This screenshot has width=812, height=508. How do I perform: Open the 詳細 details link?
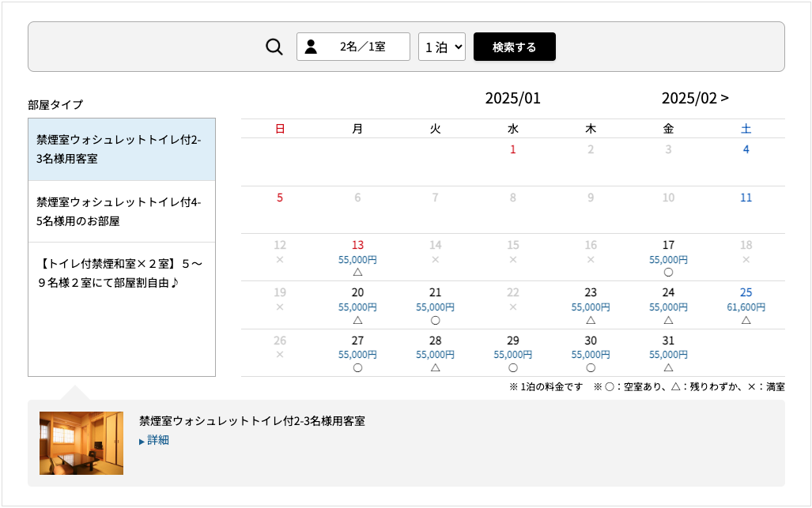(158, 440)
